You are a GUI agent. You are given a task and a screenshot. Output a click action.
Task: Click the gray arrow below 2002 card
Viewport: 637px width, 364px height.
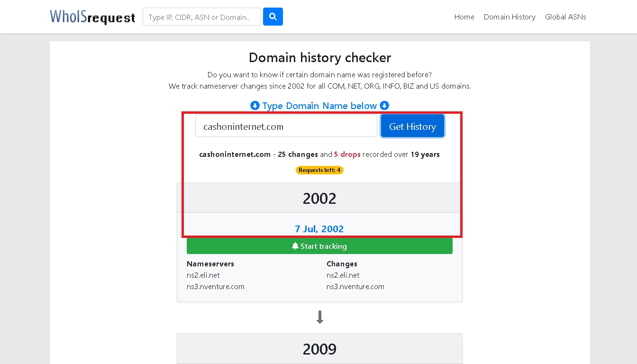pos(320,317)
